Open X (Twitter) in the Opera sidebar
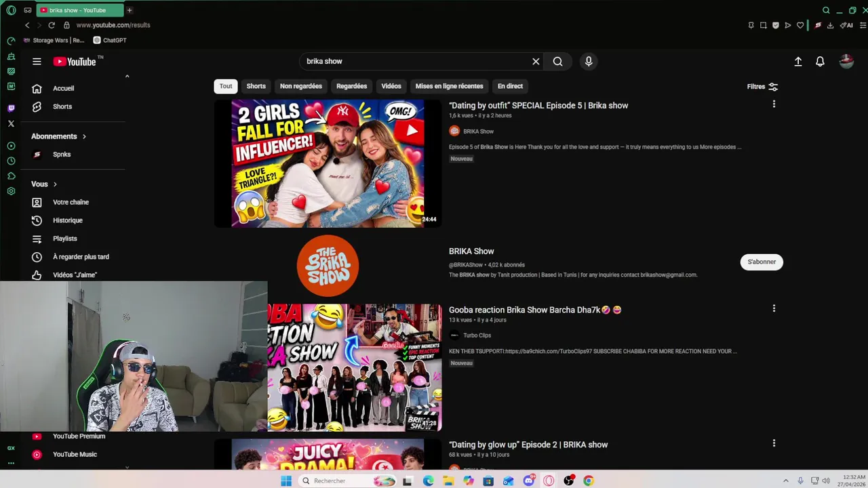 [x=11, y=123]
